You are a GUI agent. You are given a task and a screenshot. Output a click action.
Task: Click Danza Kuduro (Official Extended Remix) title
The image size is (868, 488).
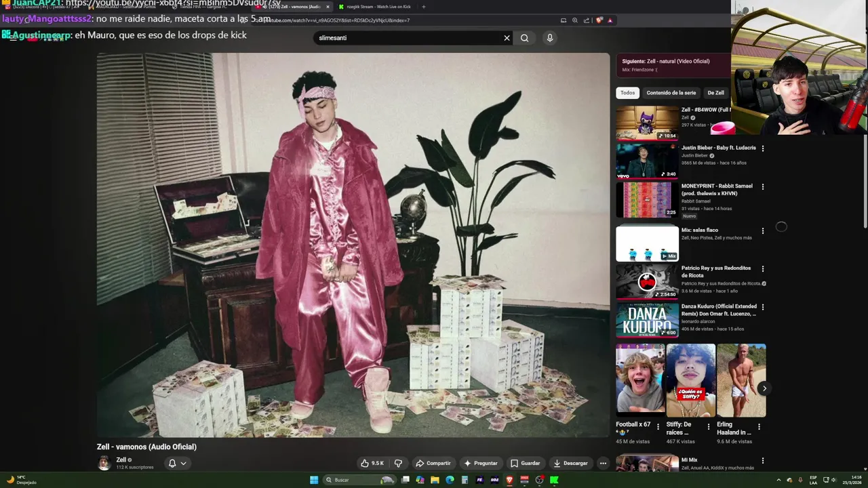pyautogui.click(x=719, y=310)
